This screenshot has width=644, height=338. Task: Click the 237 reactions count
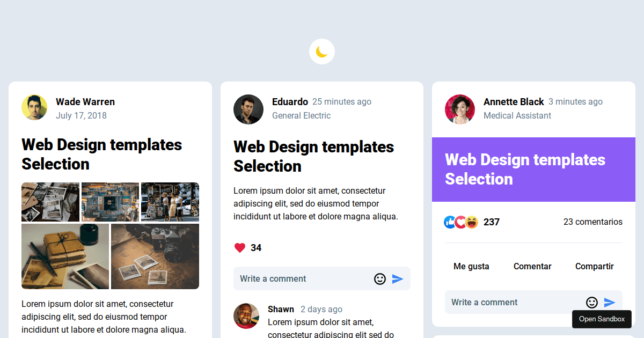[492, 222]
